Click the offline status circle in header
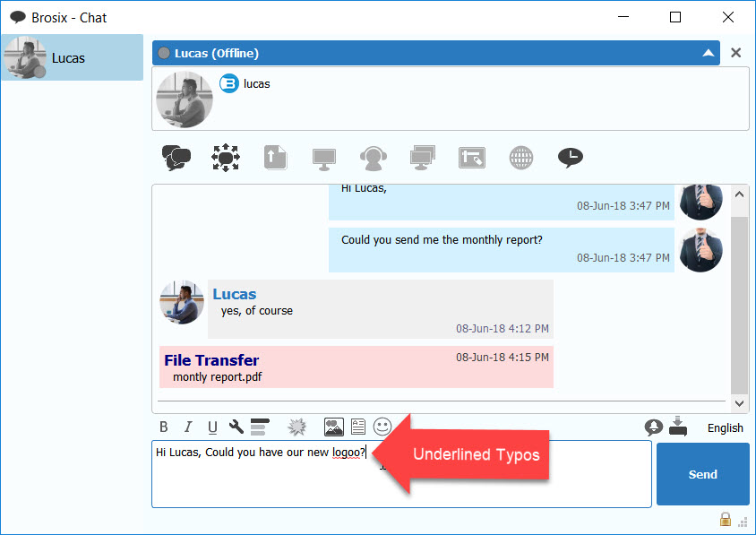This screenshot has height=535, width=756. (x=164, y=53)
